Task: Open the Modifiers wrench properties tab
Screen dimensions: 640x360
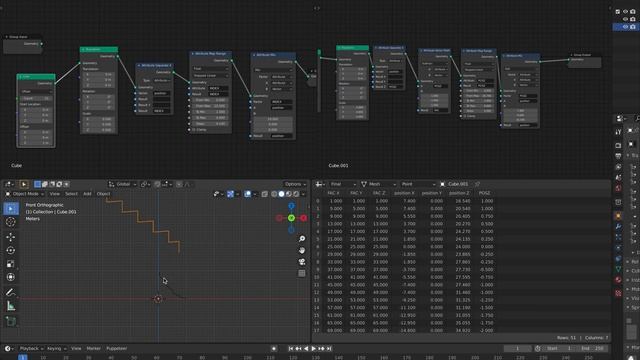Action: point(618,227)
